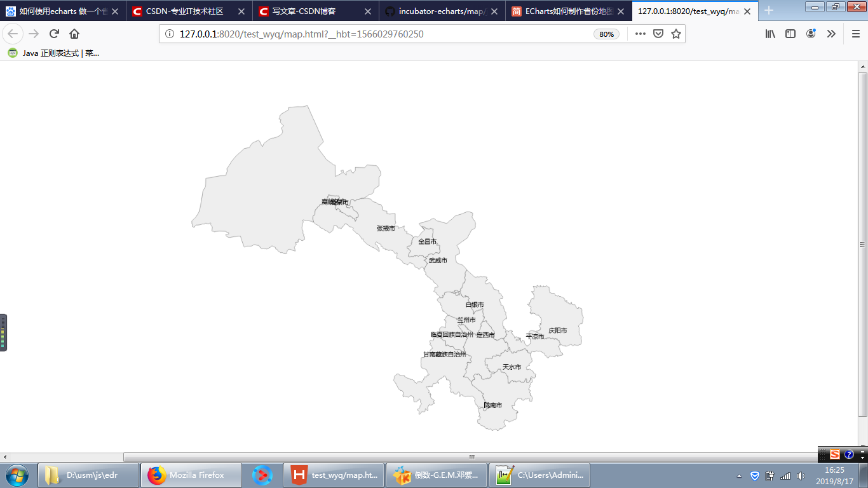The image size is (868, 488).
Task: Open test_wyq/map.html editor from the taskbar
Action: click(x=333, y=475)
